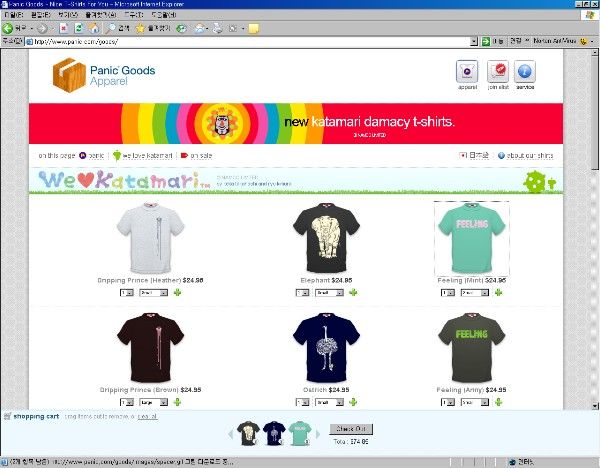Add Feeling (Army) shirt to cart
This screenshot has height=468, width=600.
pos(498,402)
